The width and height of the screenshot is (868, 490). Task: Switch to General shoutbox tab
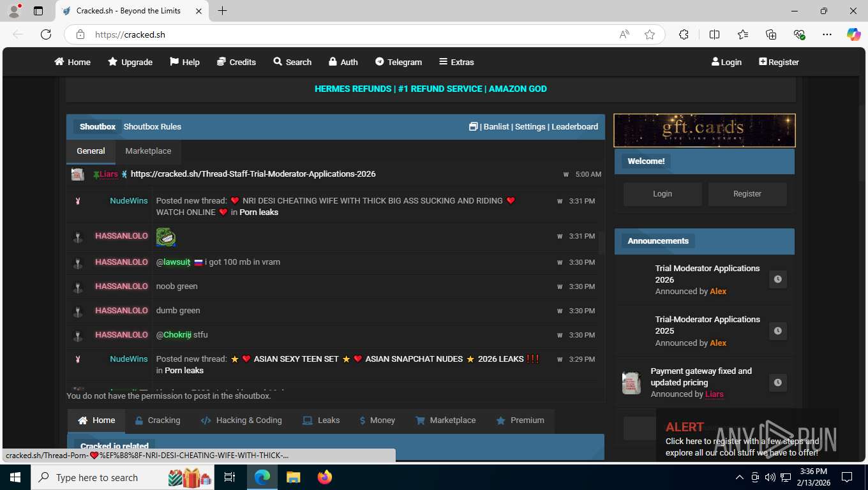(91, 151)
